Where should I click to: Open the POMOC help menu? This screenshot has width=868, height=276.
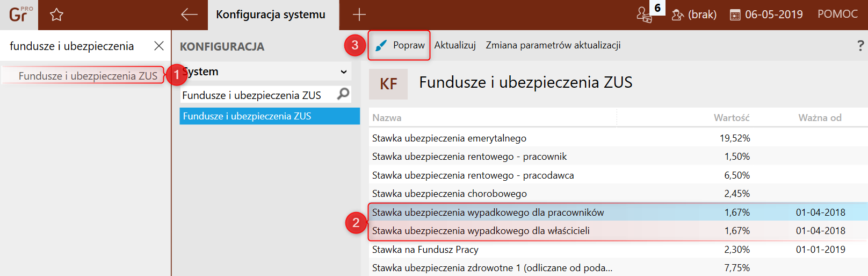[837, 14]
